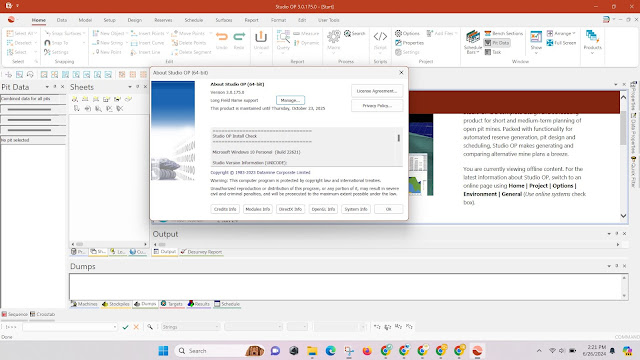The width and height of the screenshot is (640, 360).
Task: Switch to Full Screen mode
Action: [561, 43]
